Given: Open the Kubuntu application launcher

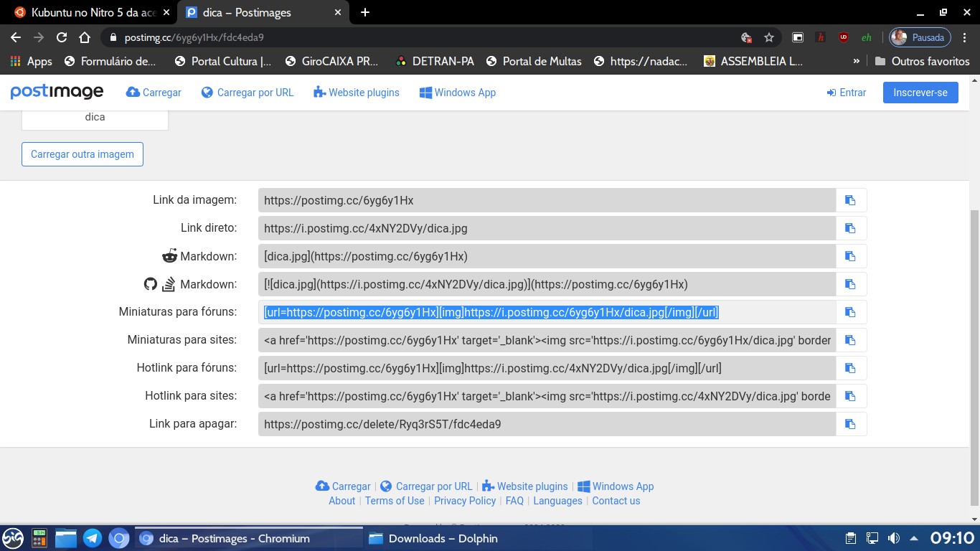Looking at the screenshot, I should pyautogui.click(x=13, y=538).
